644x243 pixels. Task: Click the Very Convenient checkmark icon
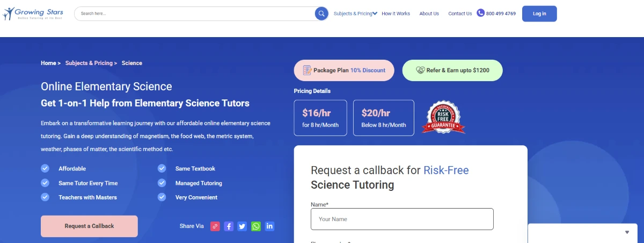tap(162, 197)
